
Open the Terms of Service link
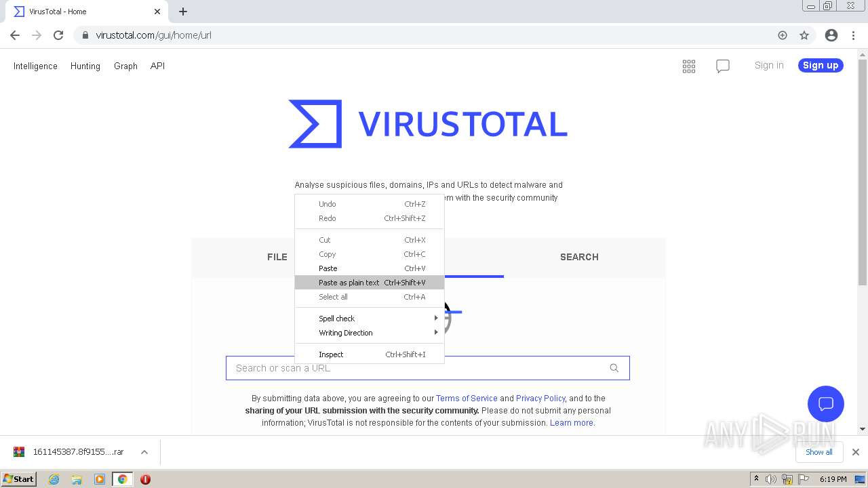pos(467,399)
